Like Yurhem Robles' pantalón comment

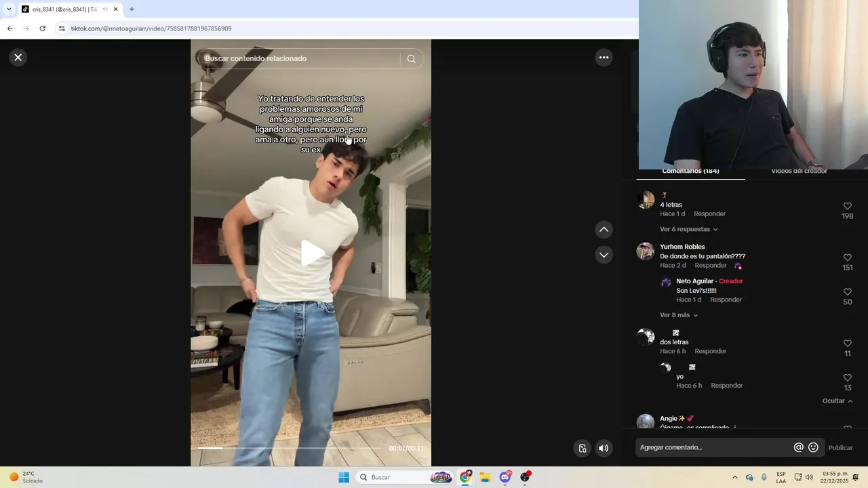coord(847,258)
